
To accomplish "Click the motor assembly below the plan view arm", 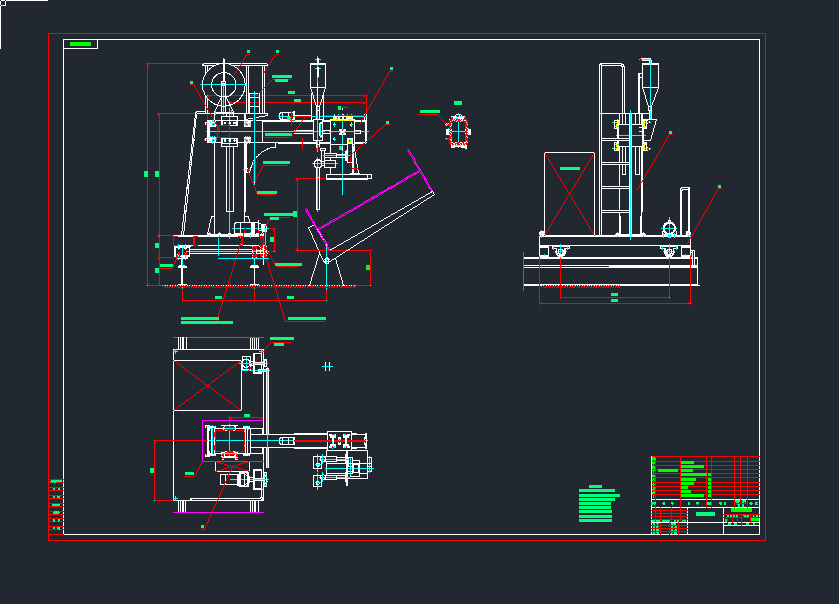I will coord(343,466).
